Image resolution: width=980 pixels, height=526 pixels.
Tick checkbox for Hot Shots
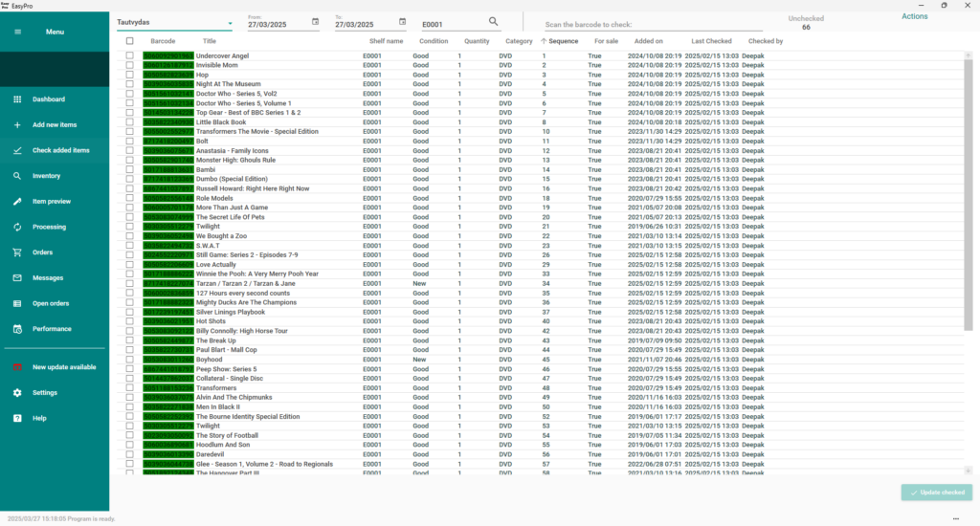(x=129, y=321)
